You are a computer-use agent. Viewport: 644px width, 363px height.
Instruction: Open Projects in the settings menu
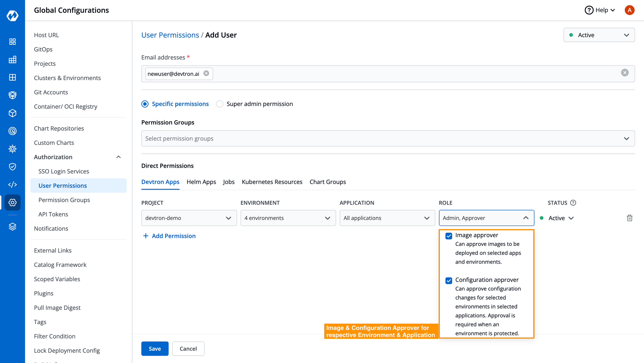pyautogui.click(x=45, y=64)
